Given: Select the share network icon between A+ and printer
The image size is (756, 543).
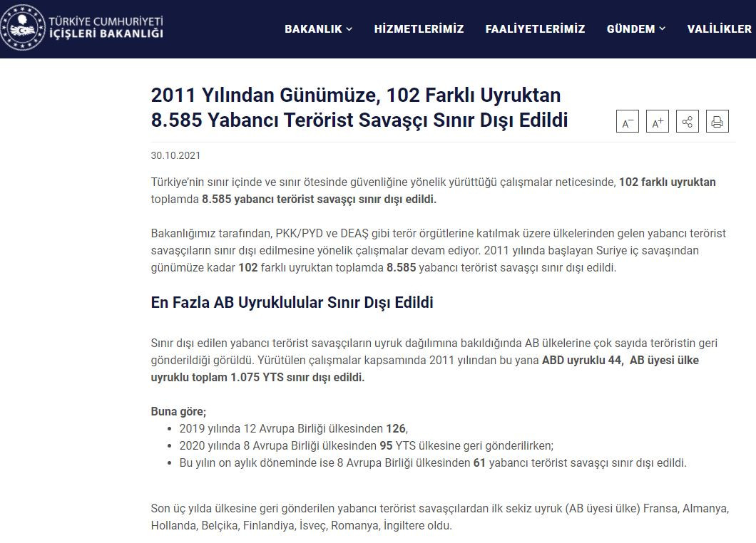Looking at the screenshot, I should coord(687,121).
